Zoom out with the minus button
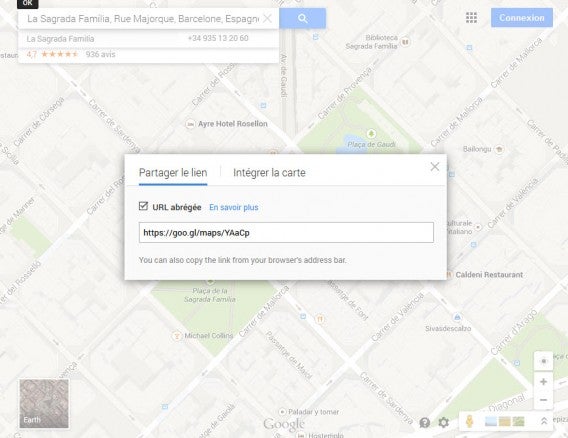 click(543, 400)
